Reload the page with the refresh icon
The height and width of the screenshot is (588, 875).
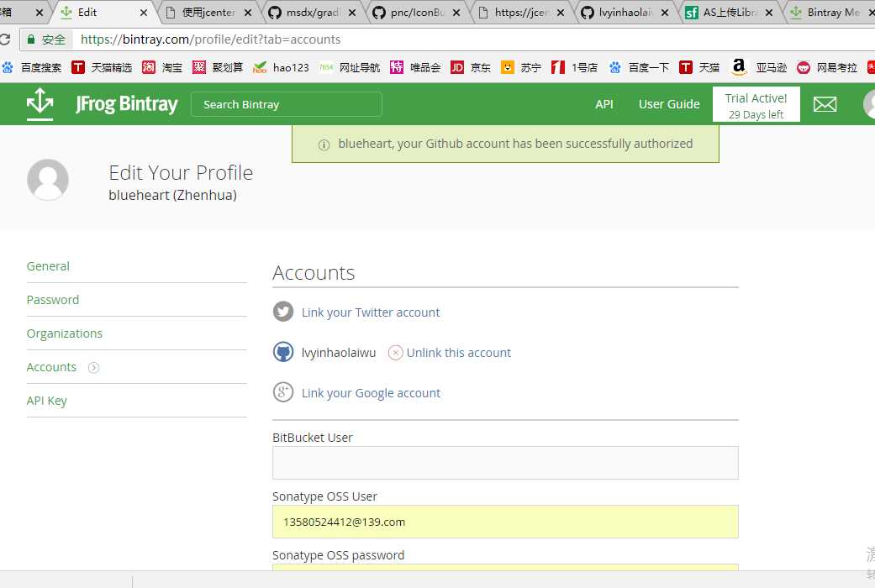click(x=5, y=39)
